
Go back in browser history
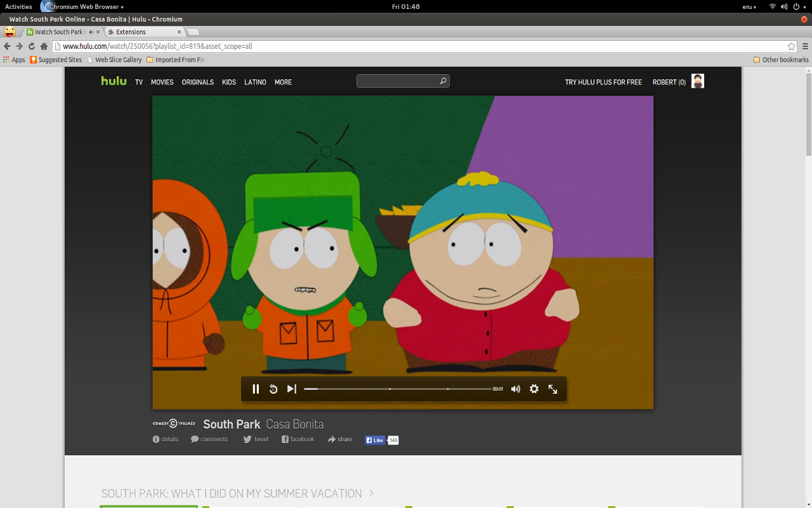pyautogui.click(x=7, y=46)
